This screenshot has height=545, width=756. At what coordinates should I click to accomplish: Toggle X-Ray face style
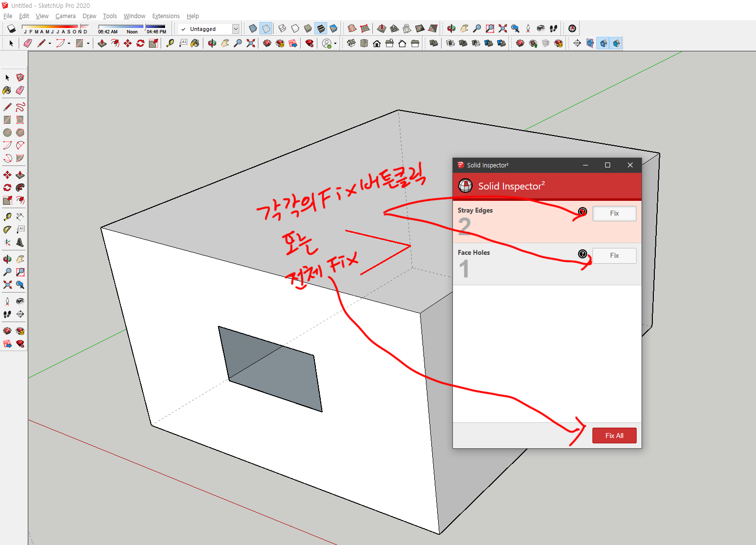[253, 28]
